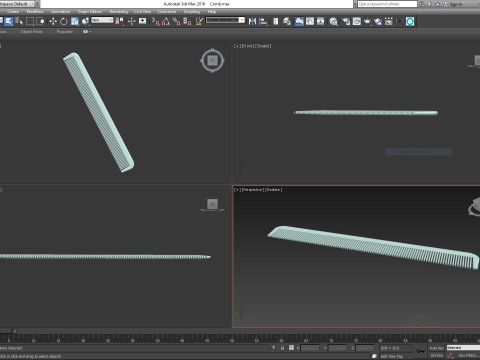The height and width of the screenshot is (360, 480).
Task: Toggle 3D Snaps
Action: (x=155, y=21)
